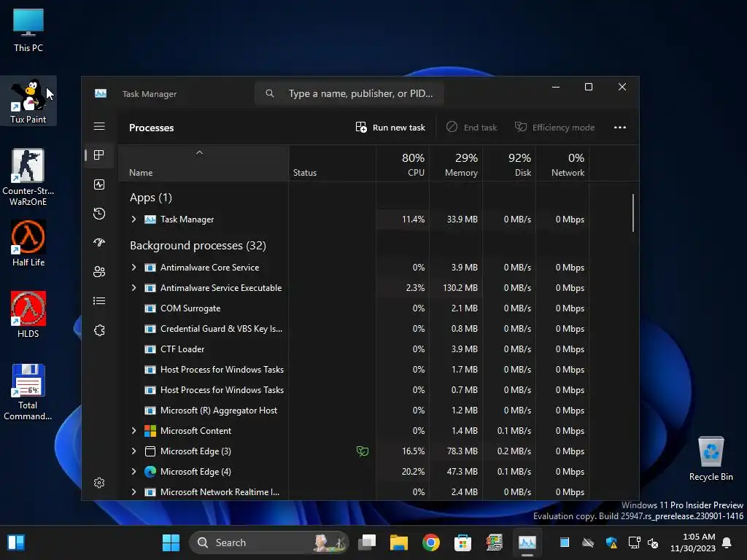747x560 pixels.
Task: Select Microsoft (R) Aggregator Host process
Action: [354, 410]
